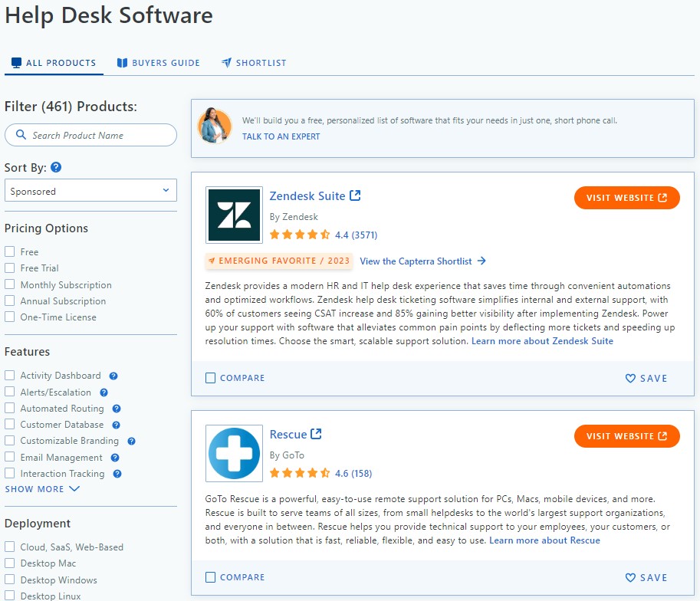Screen dimensions: 700x601
Task: Open the Sponsored sort dropdown
Action: pos(90,191)
